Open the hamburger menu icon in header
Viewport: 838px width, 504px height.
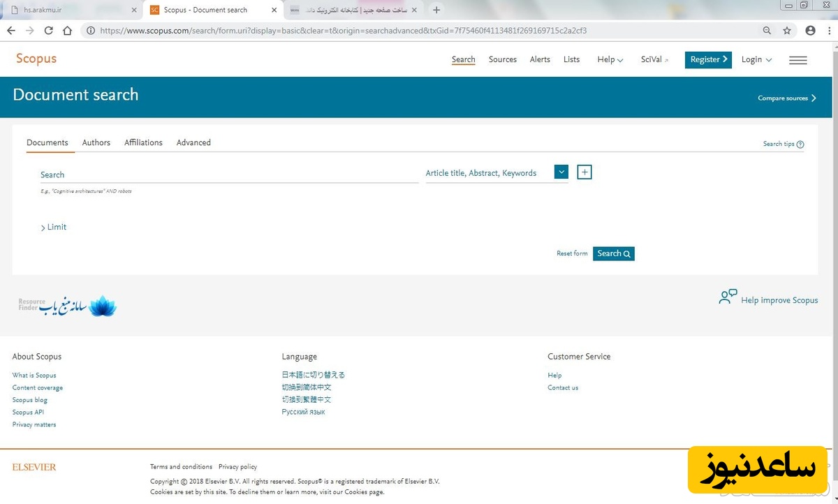(797, 60)
